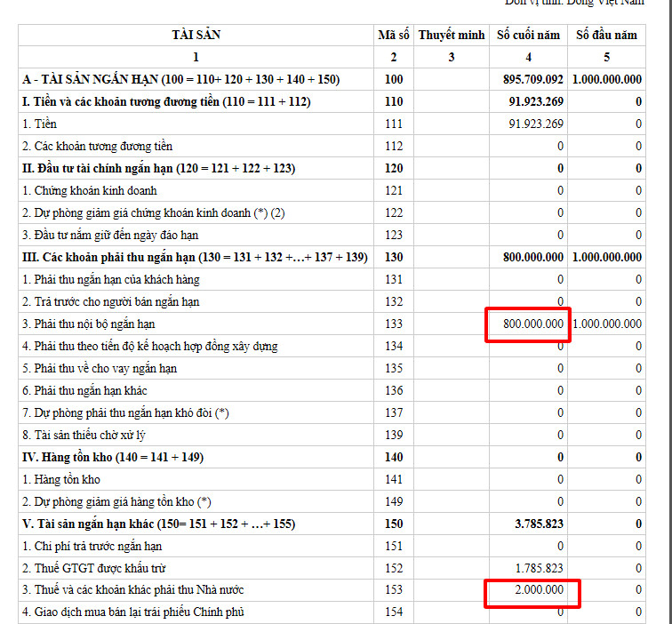
Task: Click the '1. Tiền' row label
Action: (x=40, y=124)
